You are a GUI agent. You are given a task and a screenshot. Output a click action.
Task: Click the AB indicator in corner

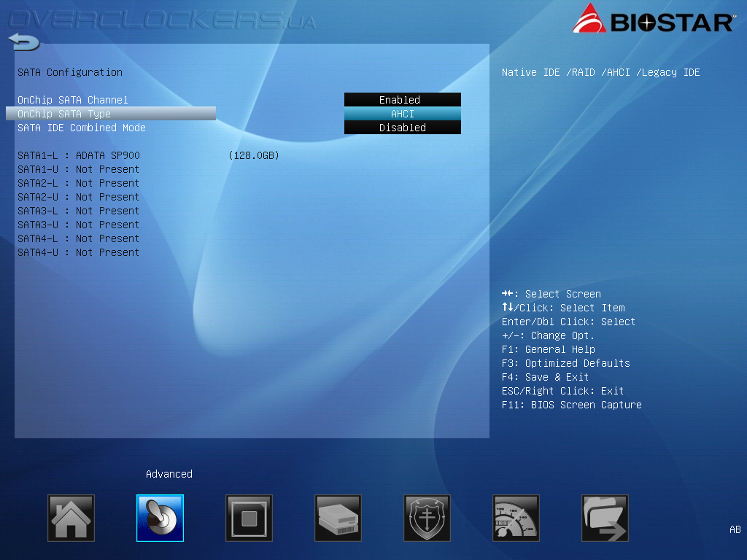(735, 529)
